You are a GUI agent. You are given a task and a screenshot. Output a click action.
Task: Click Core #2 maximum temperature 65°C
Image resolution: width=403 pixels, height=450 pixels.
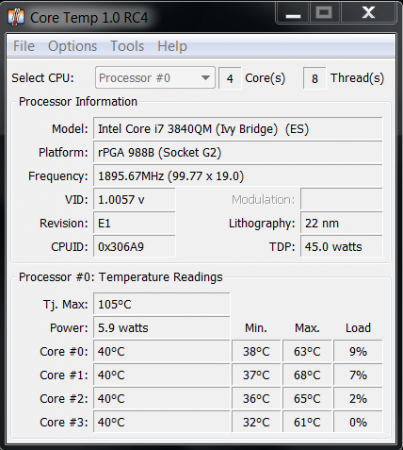[x=307, y=399]
